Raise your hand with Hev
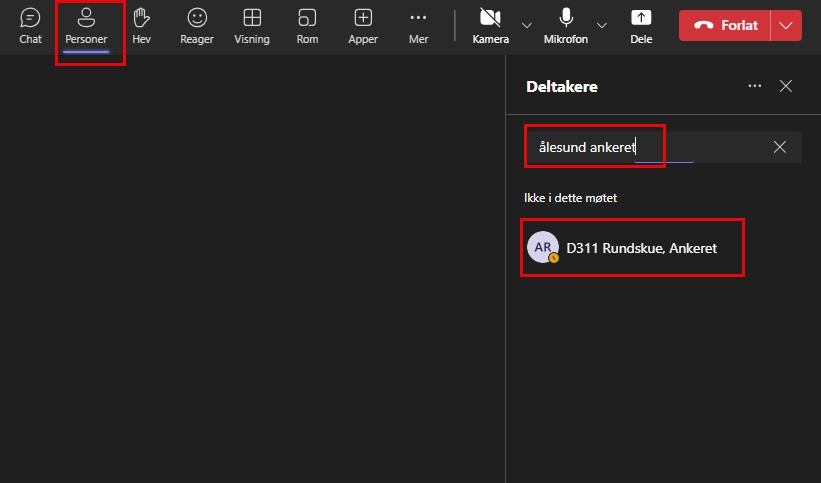The width and height of the screenshot is (821, 483). click(141, 26)
